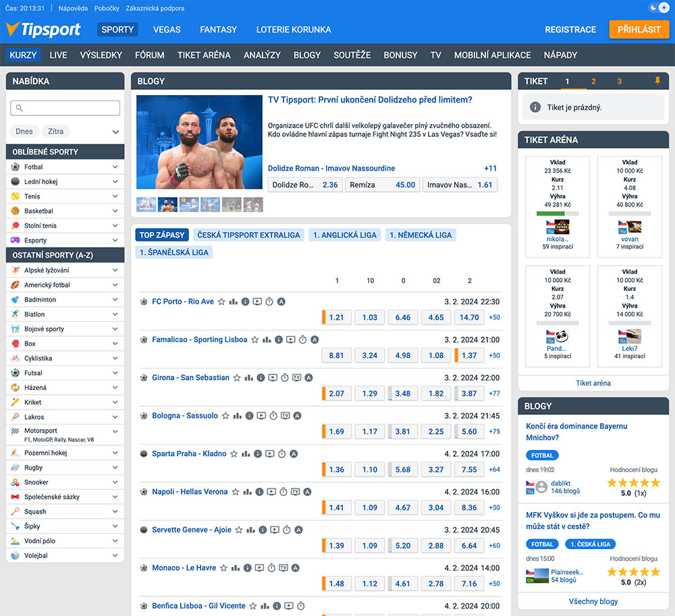
Task: Expand the date filter chevron beside Zítra
Action: point(115,132)
